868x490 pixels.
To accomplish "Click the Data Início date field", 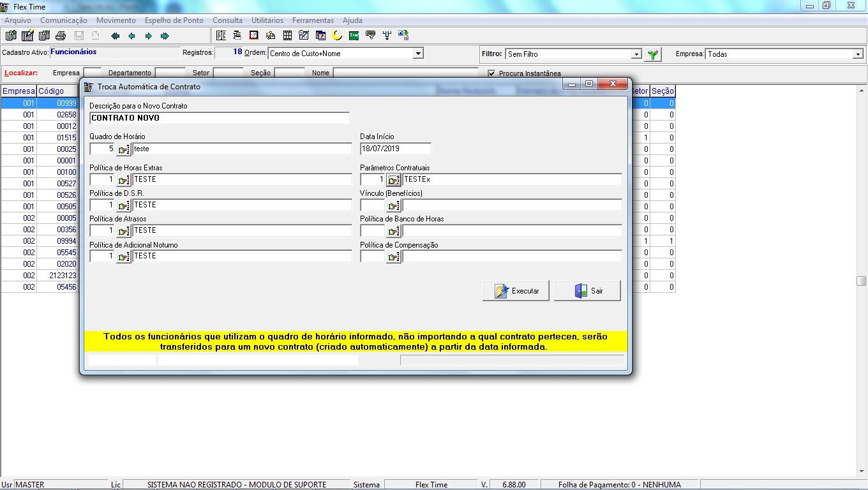I will click(396, 149).
